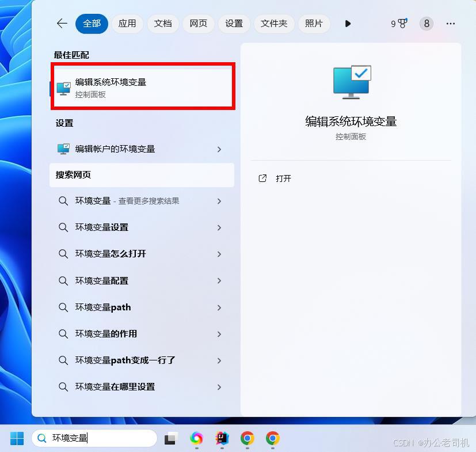
Task: Click the large 编辑系统环境变量 preview icon
Action: (x=351, y=81)
